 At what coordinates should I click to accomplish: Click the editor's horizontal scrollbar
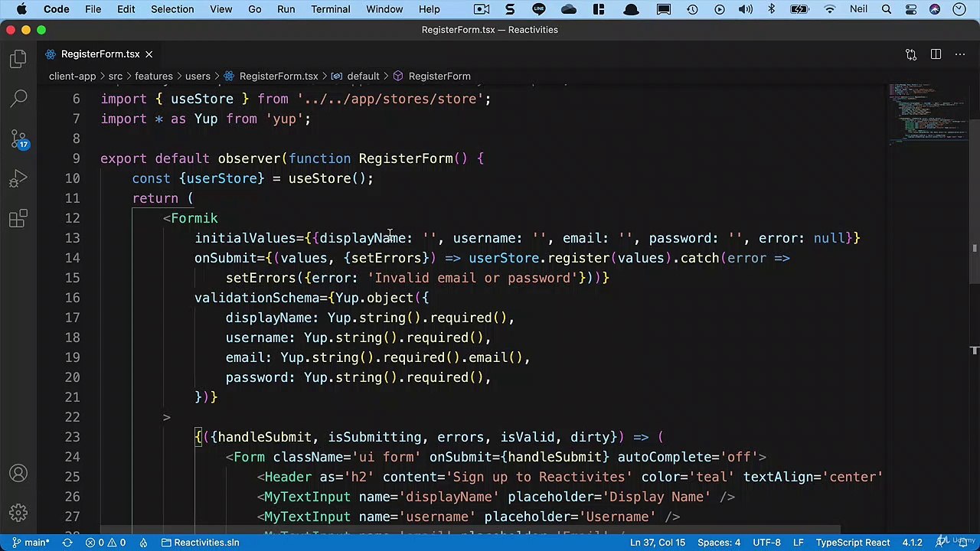(x=470, y=528)
